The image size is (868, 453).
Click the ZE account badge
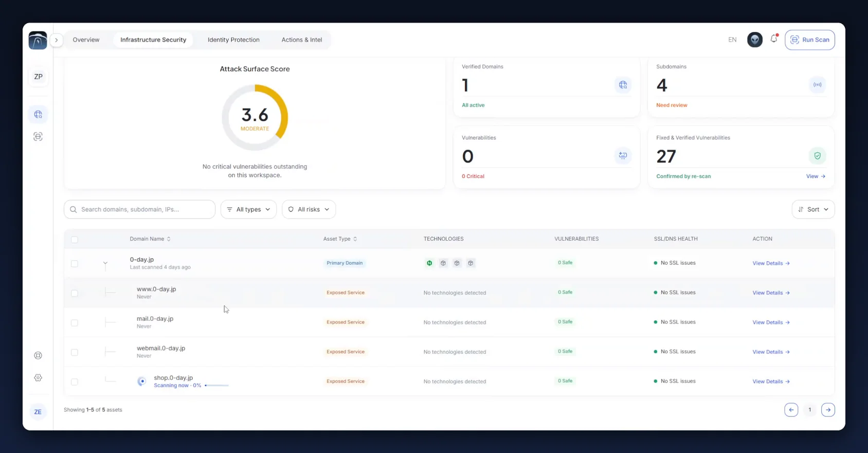point(38,412)
